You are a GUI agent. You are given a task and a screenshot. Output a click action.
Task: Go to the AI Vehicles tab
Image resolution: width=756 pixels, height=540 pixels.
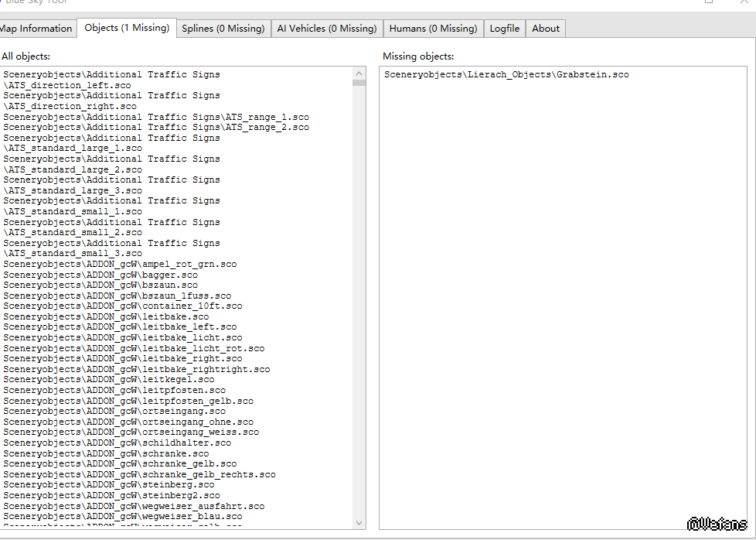click(x=327, y=29)
